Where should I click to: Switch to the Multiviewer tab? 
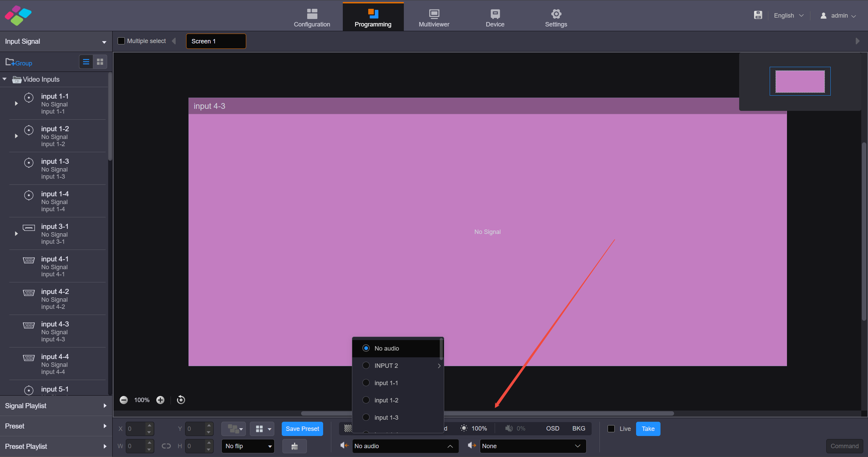point(433,17)
